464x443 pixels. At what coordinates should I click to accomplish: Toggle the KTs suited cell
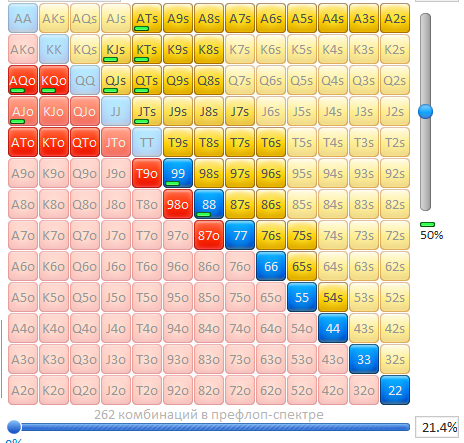[x=147, y=49]
